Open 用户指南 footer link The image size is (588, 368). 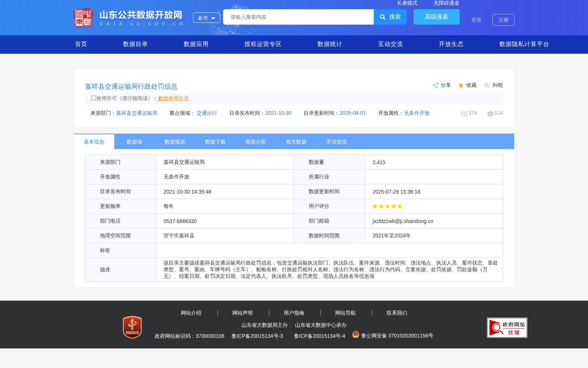[294, 313]
